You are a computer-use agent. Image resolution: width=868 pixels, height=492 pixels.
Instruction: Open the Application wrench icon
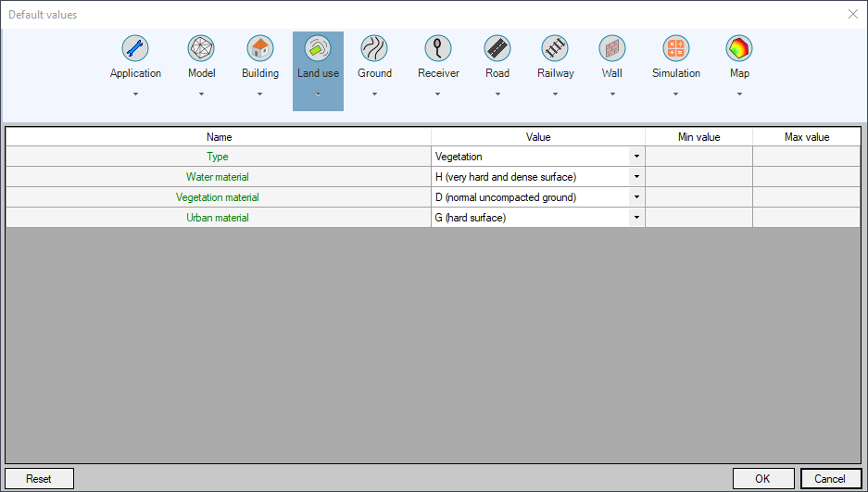click(x=135, y=49)
